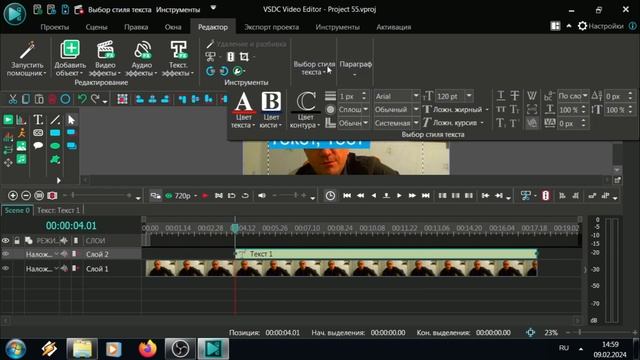
Task: Open Add Object (Добавить объект) menu
Action: (x=70, y=58)
